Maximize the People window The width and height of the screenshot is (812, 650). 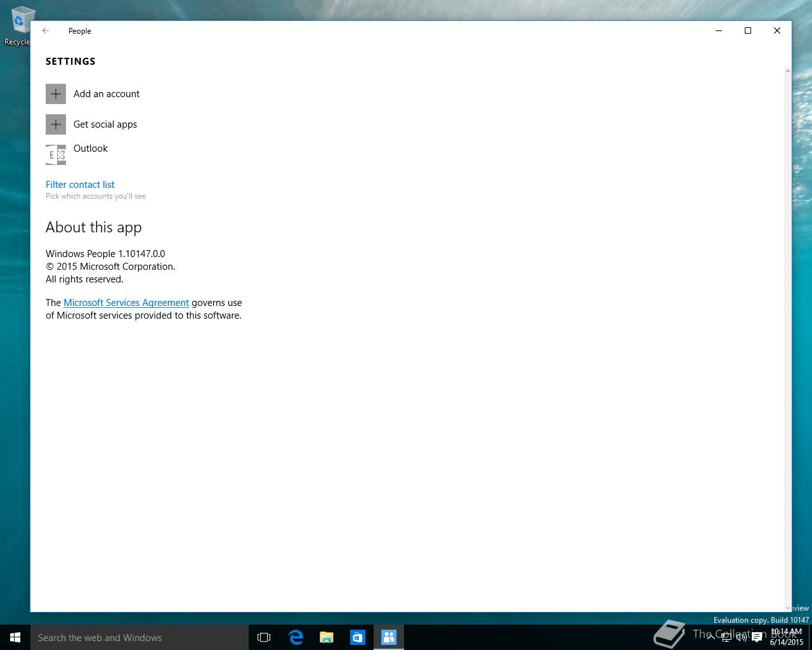pyautogui.click(x=748, y=30)
